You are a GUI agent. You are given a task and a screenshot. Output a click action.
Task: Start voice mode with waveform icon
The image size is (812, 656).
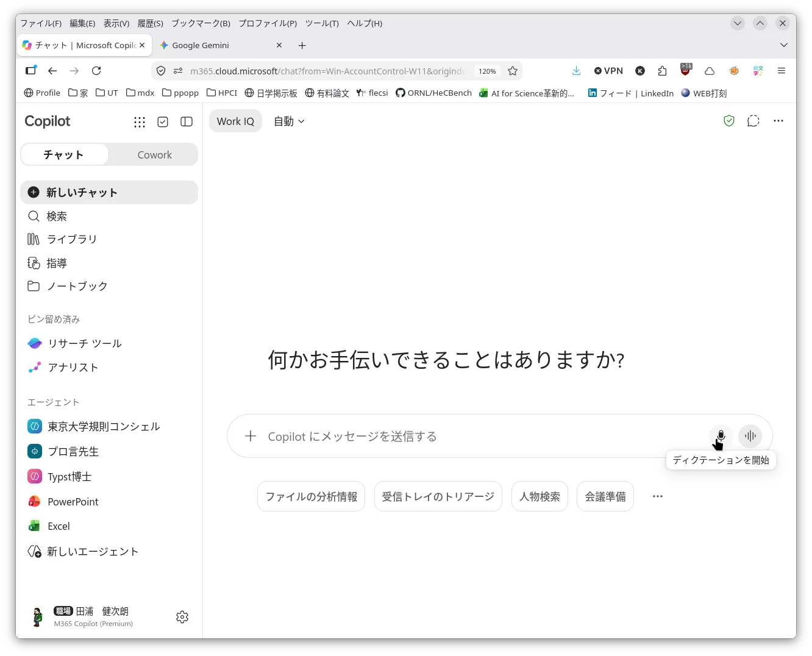750,436
